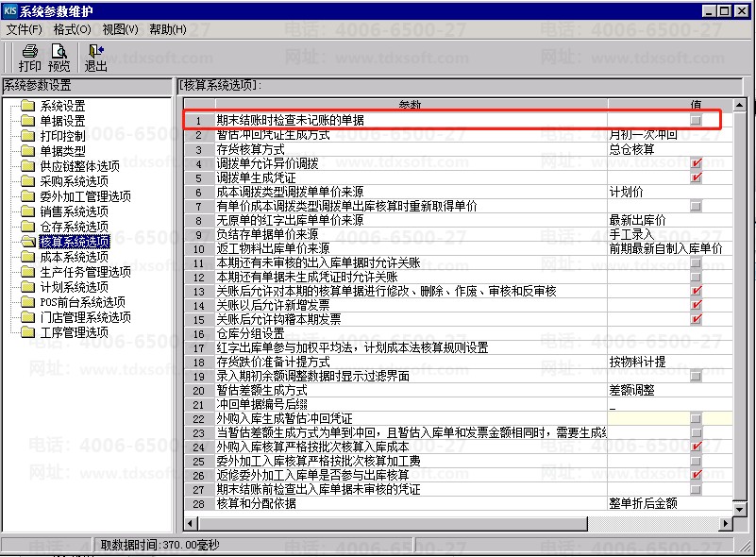Click the Print (打印) toolbar icon

[x=30, y=52]
